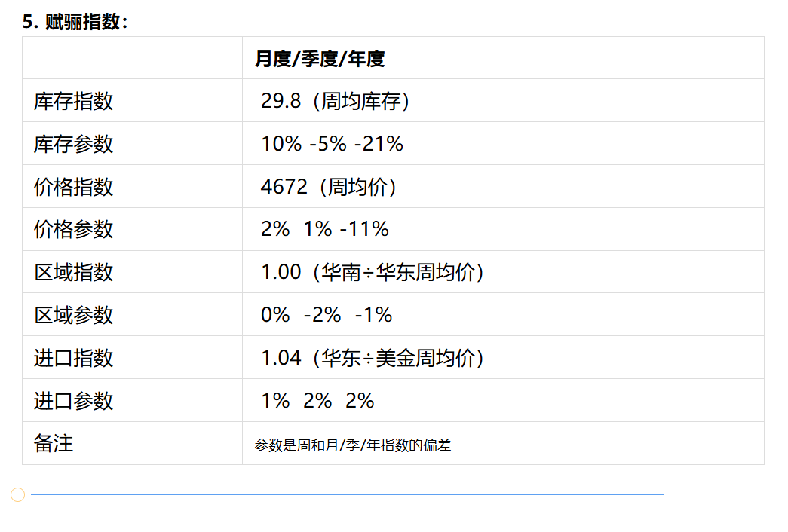The width and height of the screenshot is (788, 532).
Task: Select the 价格参数 label cell
Action: [132, 230]
